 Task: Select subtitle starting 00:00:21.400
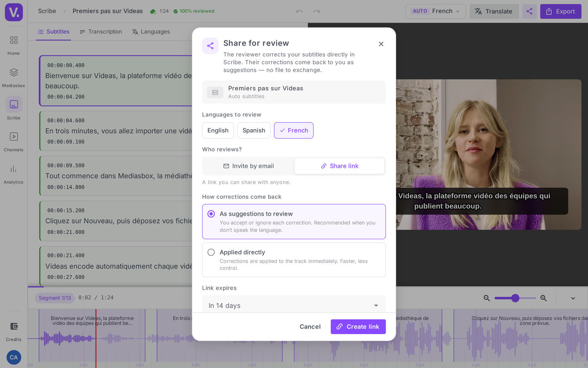pyautogui.click(x=116, y=266)
